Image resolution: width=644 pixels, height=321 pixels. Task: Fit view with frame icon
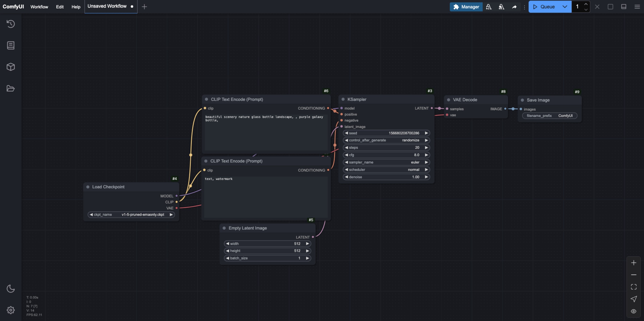(633, 287)
